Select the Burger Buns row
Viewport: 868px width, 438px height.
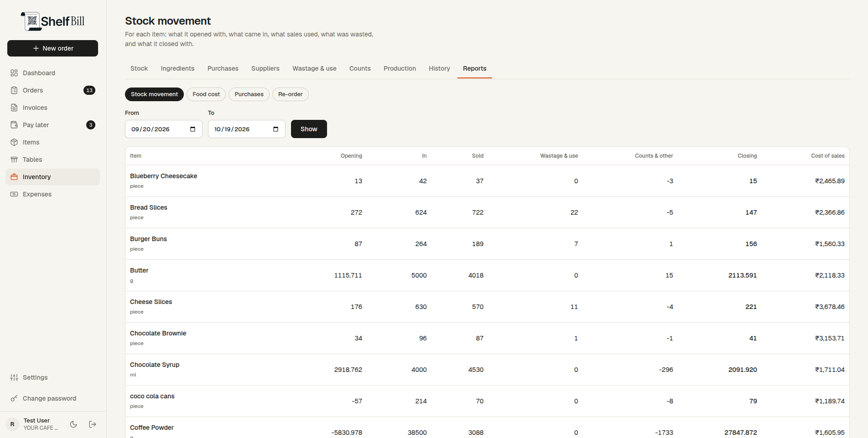487,244
